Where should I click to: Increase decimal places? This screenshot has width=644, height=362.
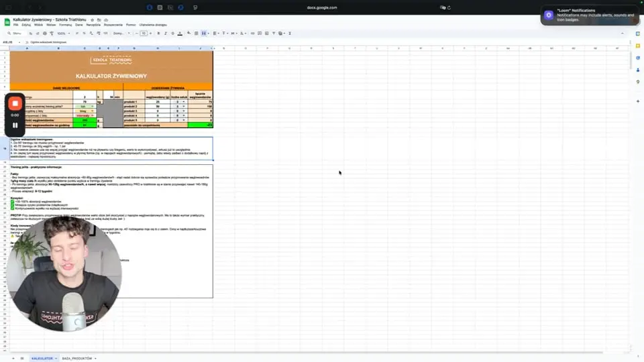(98, 34)
